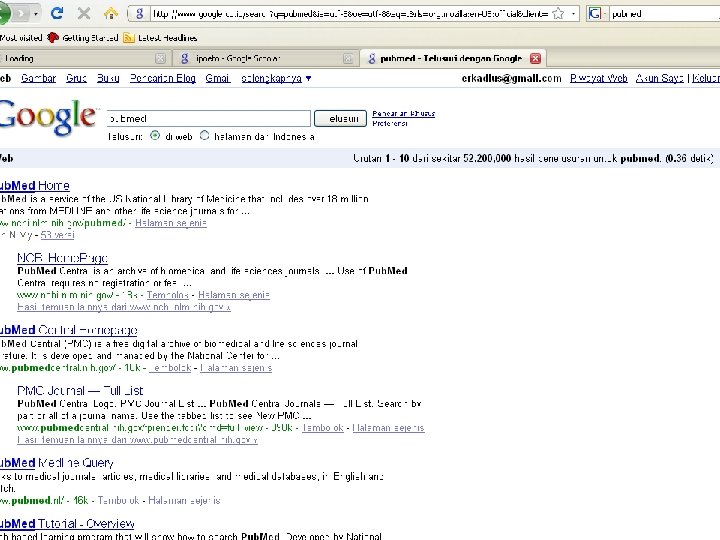720x540 pixels.
Task: Open PubMed Medline Query result
Action: 56,463
